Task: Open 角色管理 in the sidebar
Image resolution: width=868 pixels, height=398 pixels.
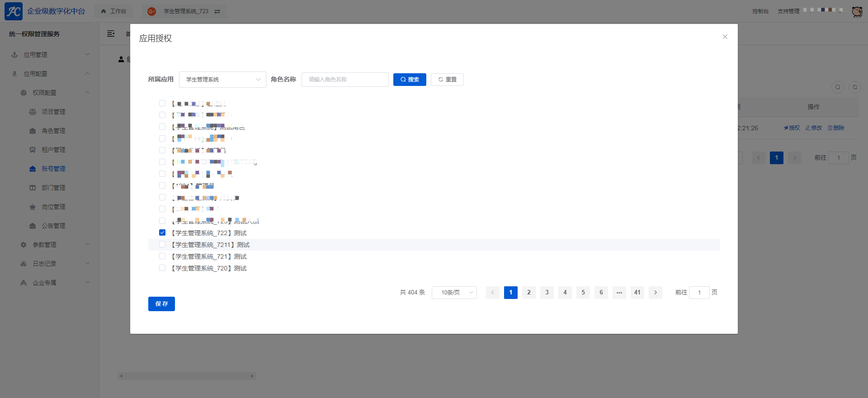Action: click(53, 131)
